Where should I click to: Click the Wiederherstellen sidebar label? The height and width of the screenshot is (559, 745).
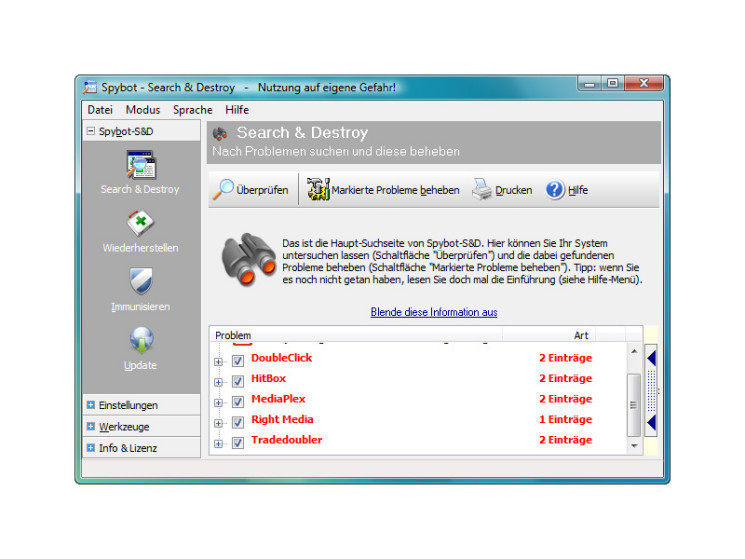[141, 248]
